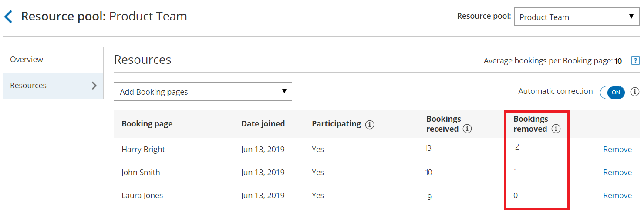644x216 pixels.
Task: Click the John Smith booking page name
Action: 141,173
